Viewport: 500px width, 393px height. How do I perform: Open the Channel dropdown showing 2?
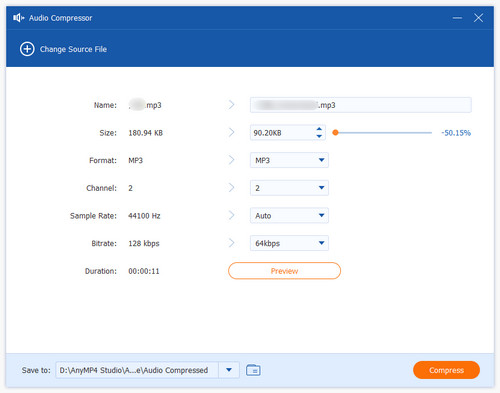[x=289, y=188]
